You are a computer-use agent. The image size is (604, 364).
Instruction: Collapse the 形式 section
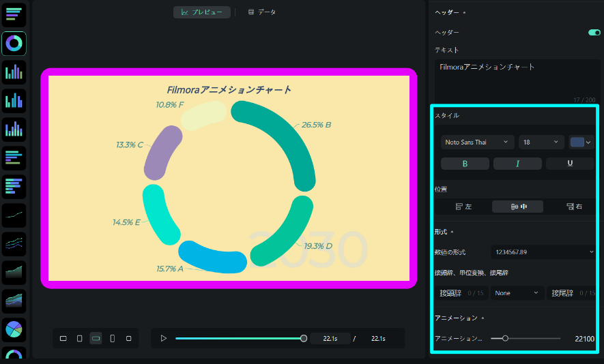[444, 232]
